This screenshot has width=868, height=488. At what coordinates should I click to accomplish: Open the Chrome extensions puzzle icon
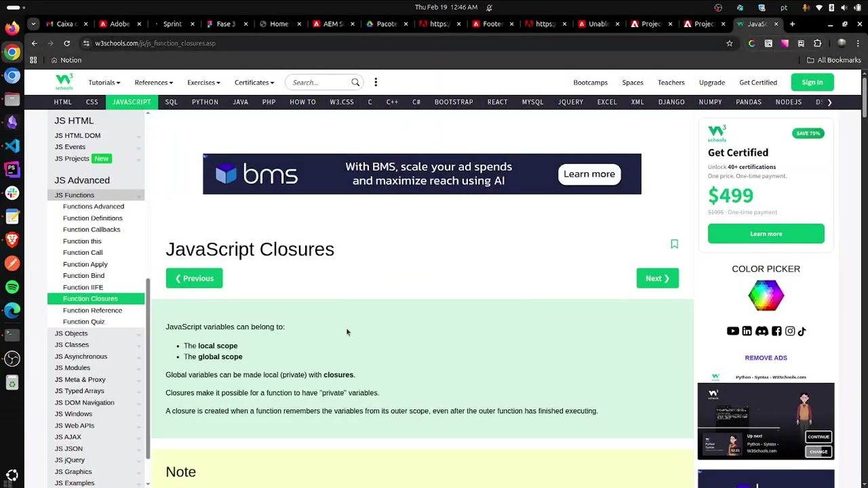(x=817, y=43)
